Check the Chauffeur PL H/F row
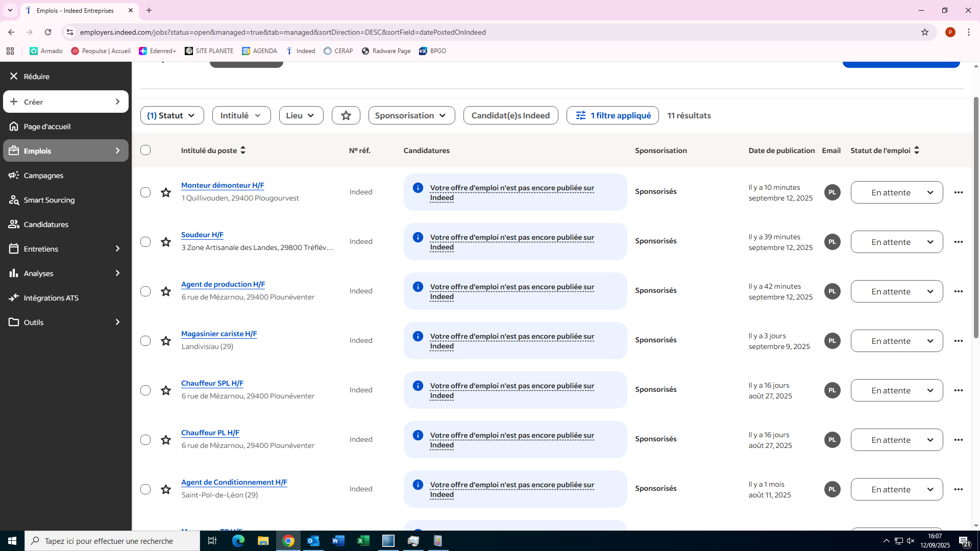Image resolution: width=980 pixels, height=551 pixels. pyautogui.click(x=145, y=440)
